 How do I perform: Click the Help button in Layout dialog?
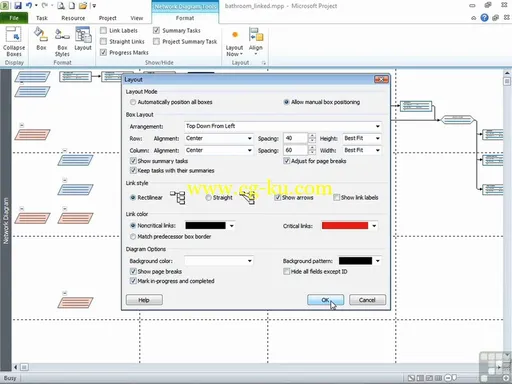pos(144,300)
